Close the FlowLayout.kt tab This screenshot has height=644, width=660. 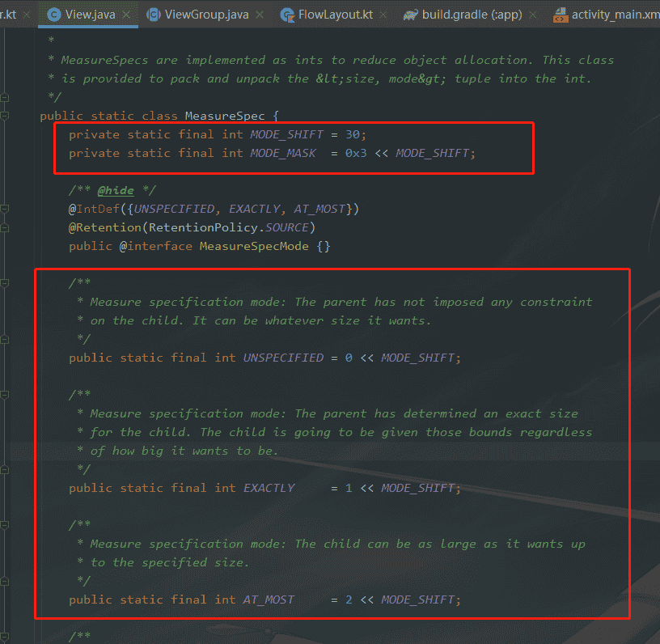click(x=383, y=15)
